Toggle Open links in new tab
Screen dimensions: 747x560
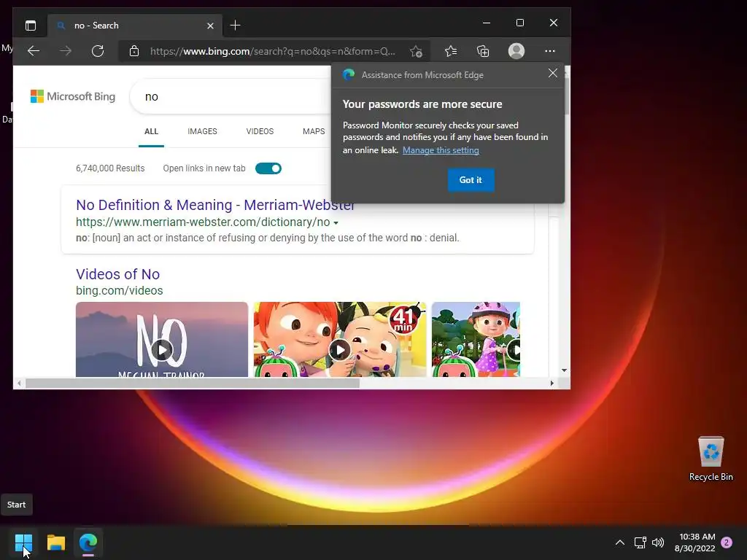268,168
